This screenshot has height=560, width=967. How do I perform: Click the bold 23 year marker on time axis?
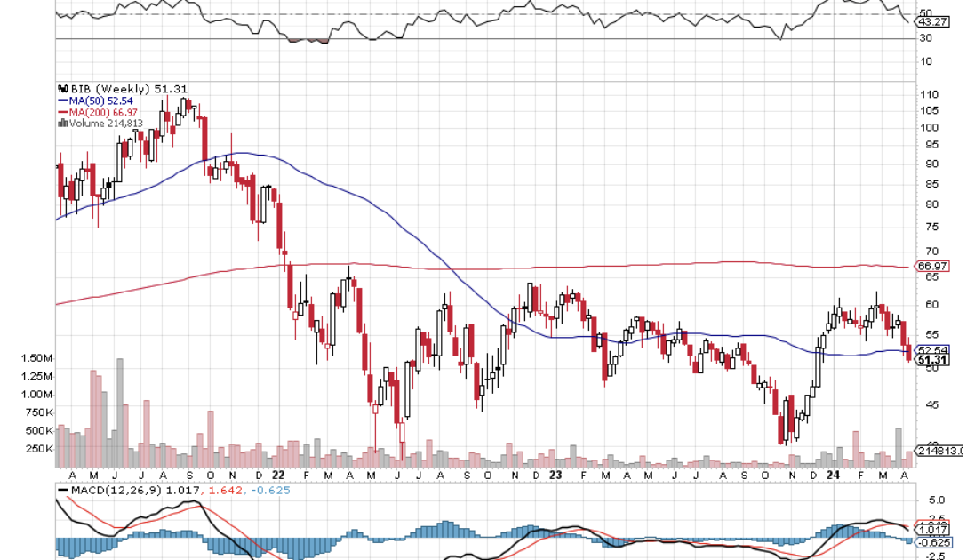click(554, 476)
